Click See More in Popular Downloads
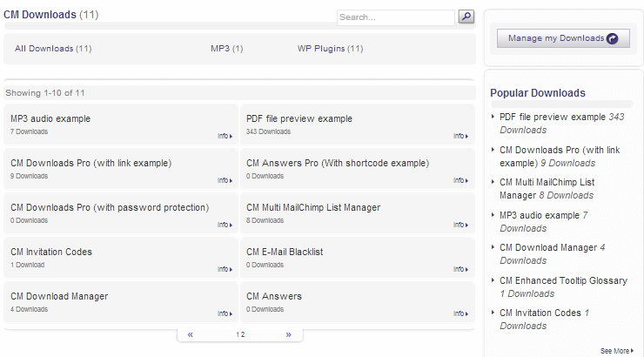The height and width of the screenshot is (357, 644). 616,351
